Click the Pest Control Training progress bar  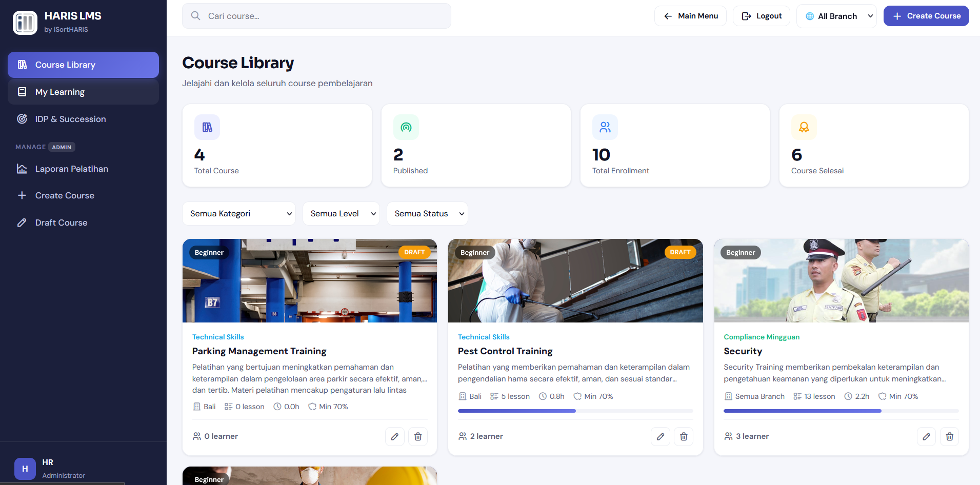pyautogui.click(x=575, y=411)
